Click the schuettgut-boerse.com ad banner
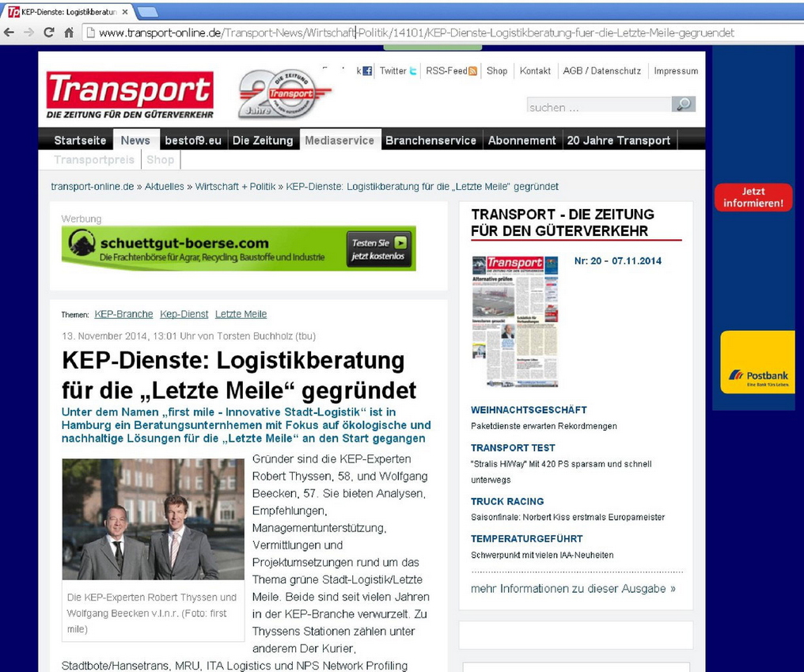This screenshot has height=672, width=804. tap(238, 249)
